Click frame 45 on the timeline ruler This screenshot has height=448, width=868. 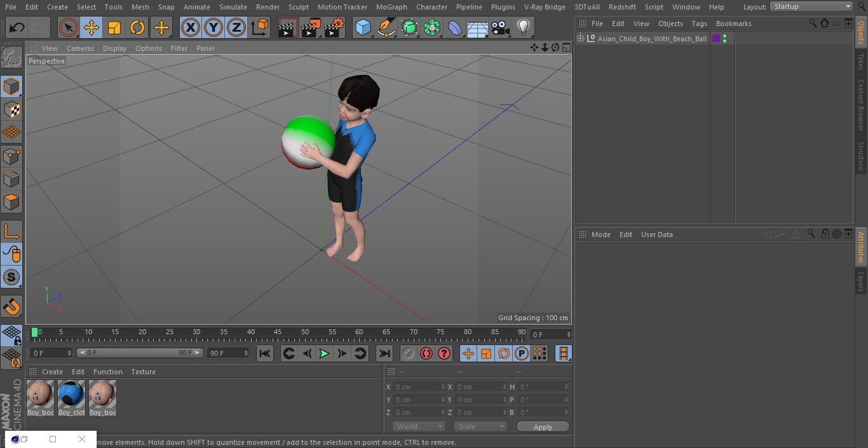278,332
